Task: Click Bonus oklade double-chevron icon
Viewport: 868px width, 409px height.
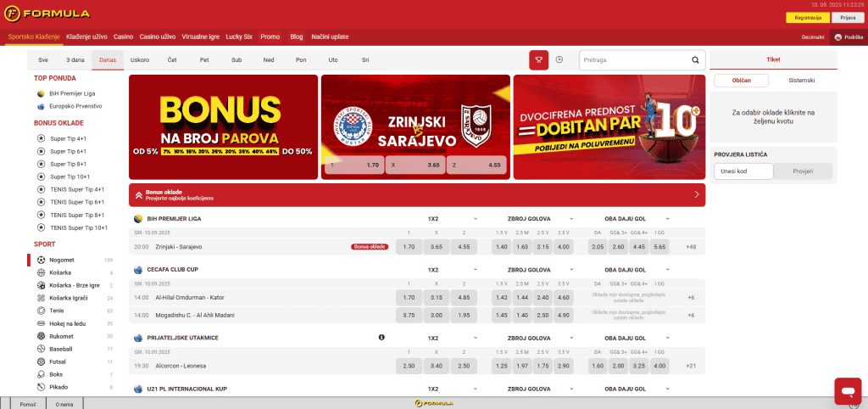Action: click(138, 195)
